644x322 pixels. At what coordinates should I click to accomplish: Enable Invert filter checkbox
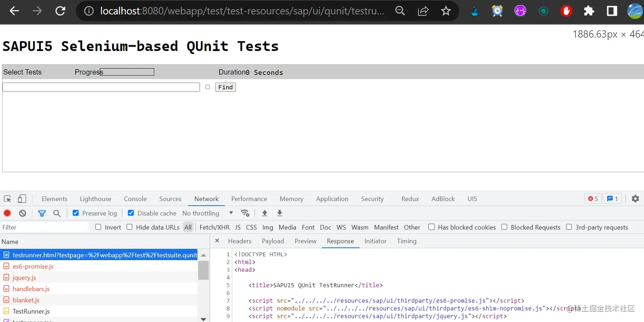[98, 227]
